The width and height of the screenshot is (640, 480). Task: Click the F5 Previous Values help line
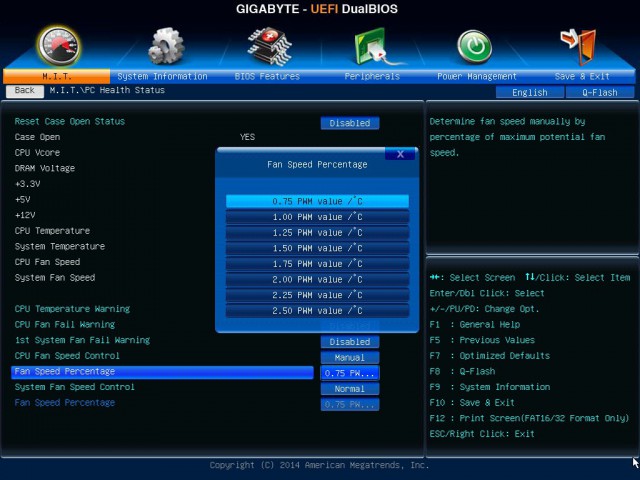[x=482, y=340]
